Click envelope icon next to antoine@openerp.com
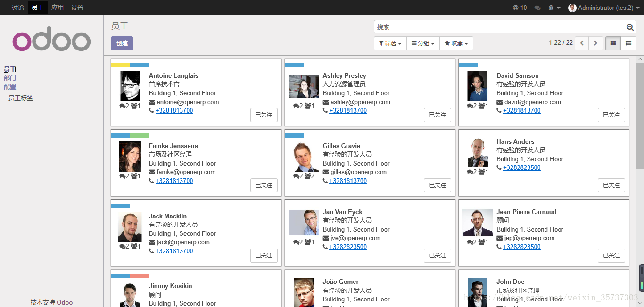 (152, 102)
